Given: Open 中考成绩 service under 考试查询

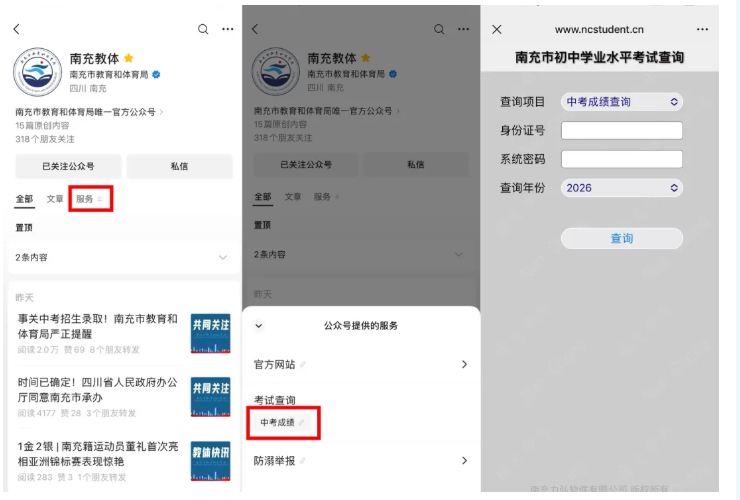Looking at the screenshot, I should (282, 423).
